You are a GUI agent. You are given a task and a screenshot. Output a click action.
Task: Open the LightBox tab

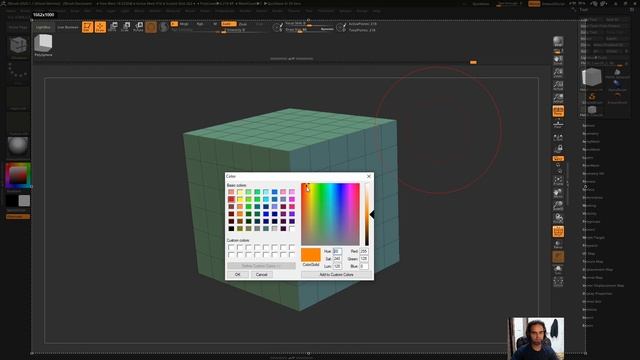click(x=43, y=27)
